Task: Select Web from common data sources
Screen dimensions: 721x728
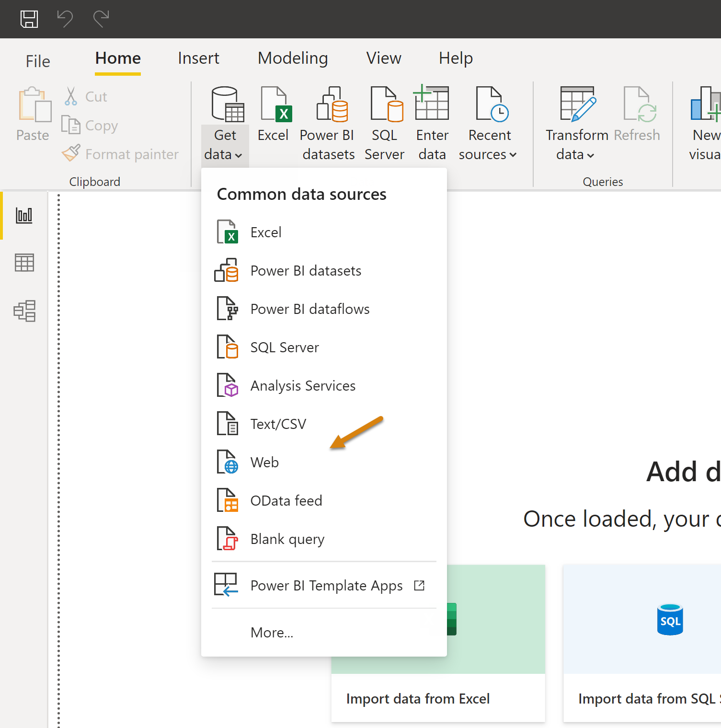Action: tap(264, 462)
